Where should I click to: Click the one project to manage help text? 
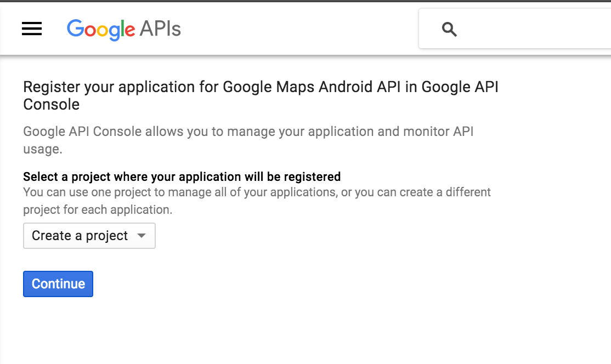click(x=257, y=201)
